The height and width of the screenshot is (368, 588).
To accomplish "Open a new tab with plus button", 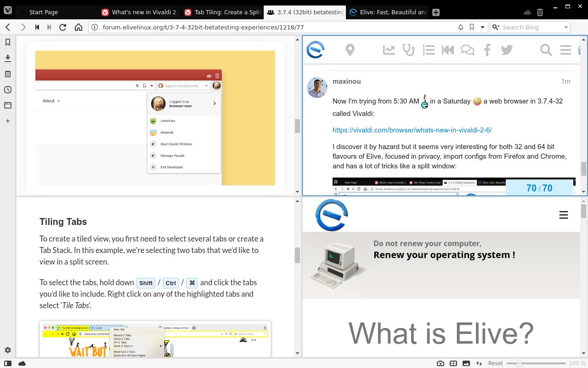I will tap(436, 12).
